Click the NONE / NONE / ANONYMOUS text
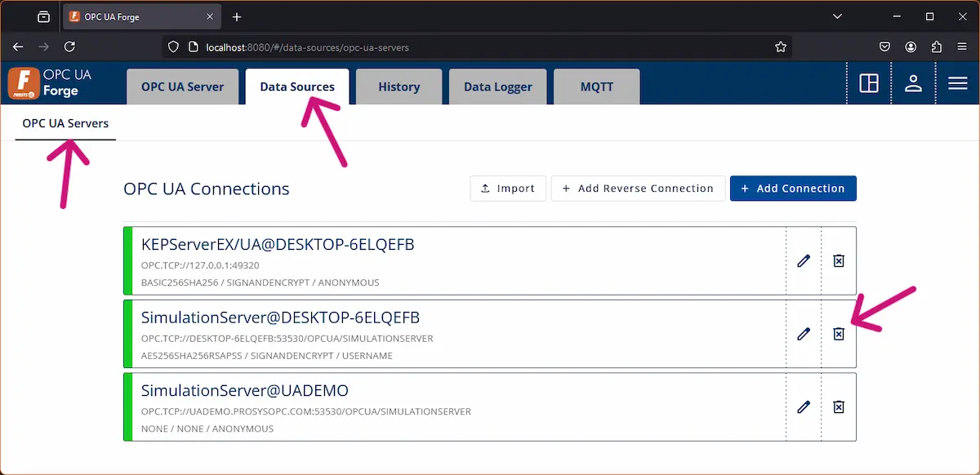Viewport: 980px width, 475px height. [207, 429]
